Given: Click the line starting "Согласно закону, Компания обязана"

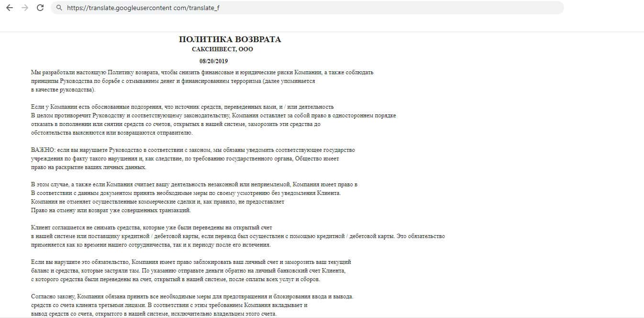Looking at the screenshot, I should coord(192,297).
